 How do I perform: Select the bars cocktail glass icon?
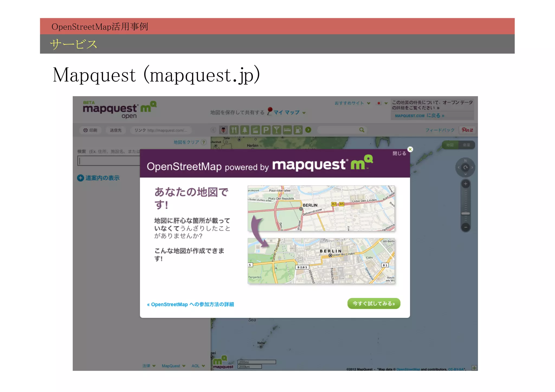click(277, 130)
